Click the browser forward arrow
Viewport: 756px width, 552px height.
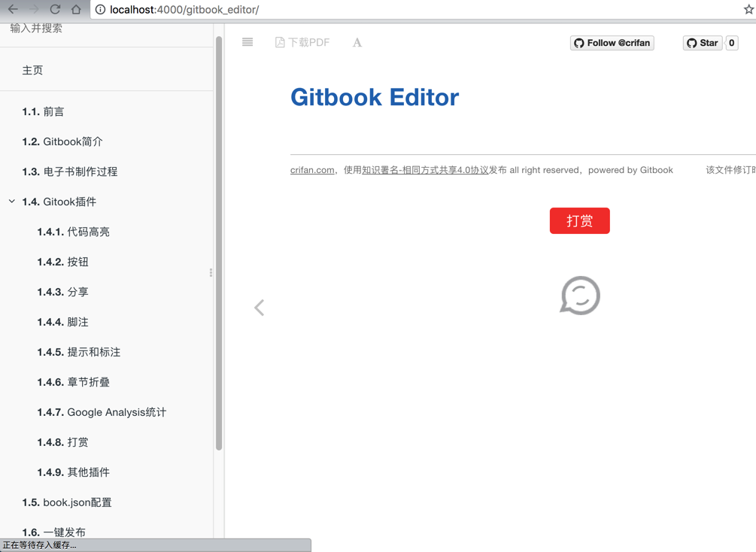(34, 9)
